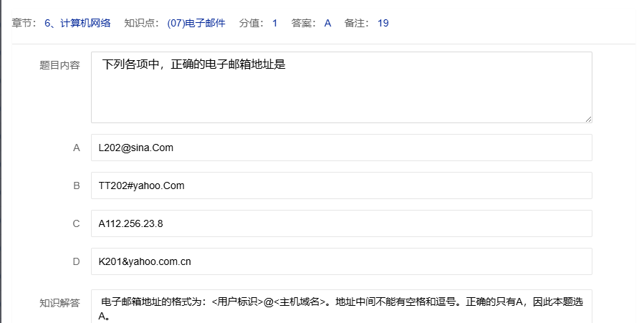Click the 题目内容 field label
This screenshot has width=644, height=323.
point(59,65)
